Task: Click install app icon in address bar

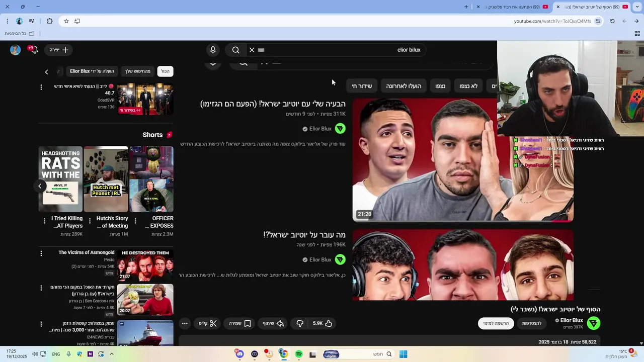Action: pyautogui.click(x=77, y=21)
